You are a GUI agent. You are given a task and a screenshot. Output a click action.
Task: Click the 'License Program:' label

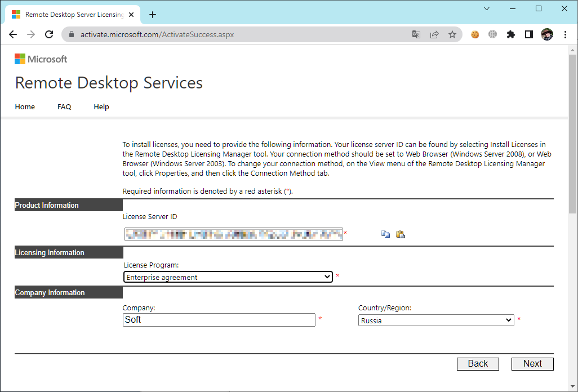click(151, 265)
